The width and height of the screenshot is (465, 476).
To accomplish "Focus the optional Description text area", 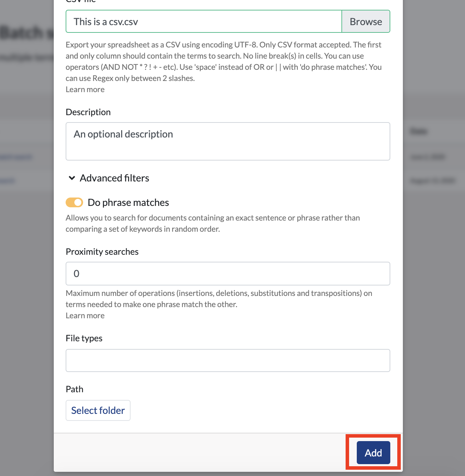I will (x=228, y=141).
